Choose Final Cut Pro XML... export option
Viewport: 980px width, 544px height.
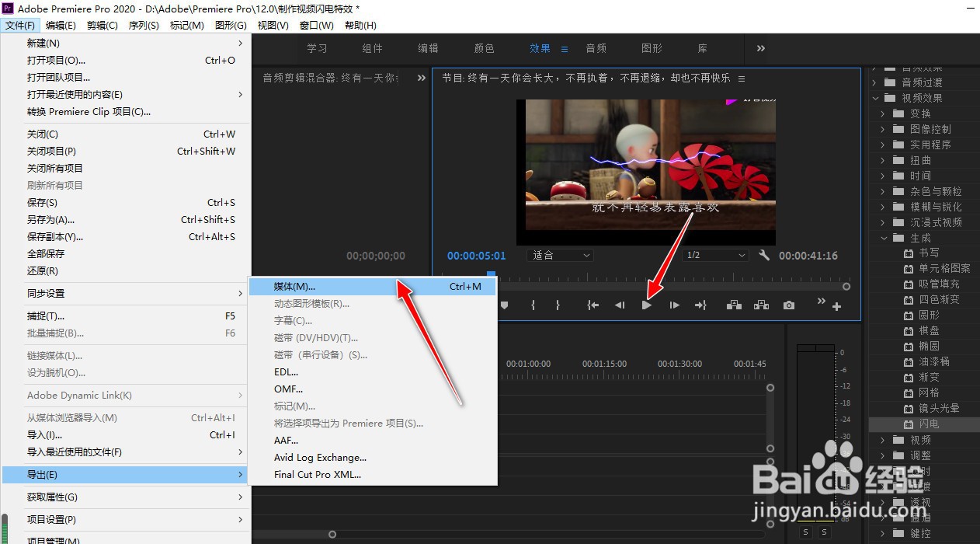coord(372,475)
